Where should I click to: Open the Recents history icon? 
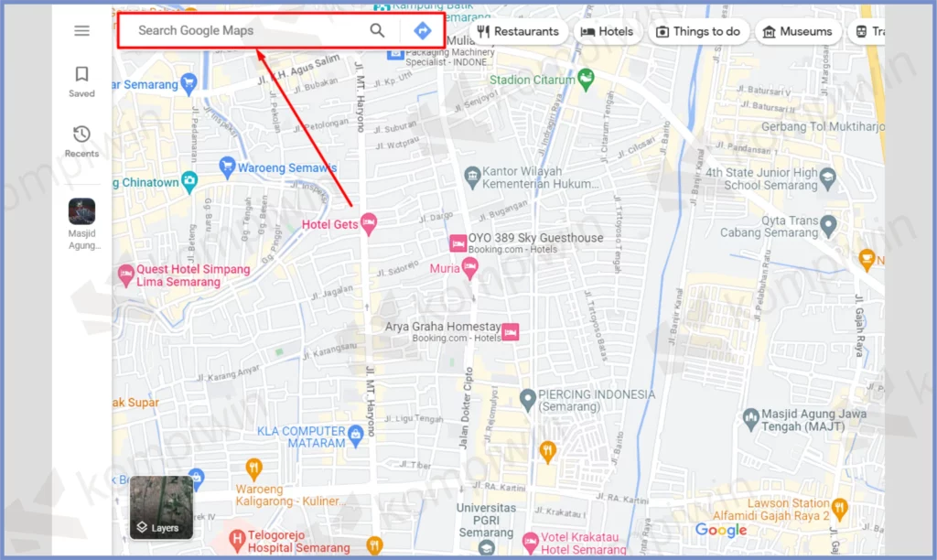coord(81,134)
